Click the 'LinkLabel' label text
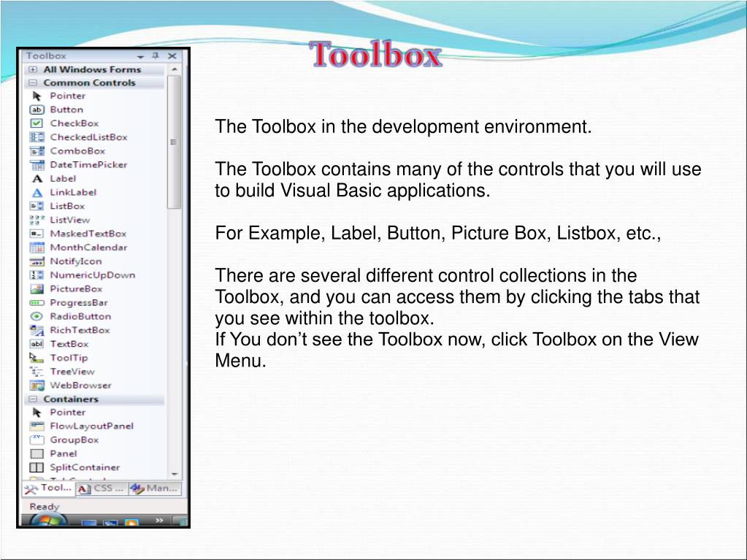The height and width of the screenshot is (560, 747). tap(73, 192)
